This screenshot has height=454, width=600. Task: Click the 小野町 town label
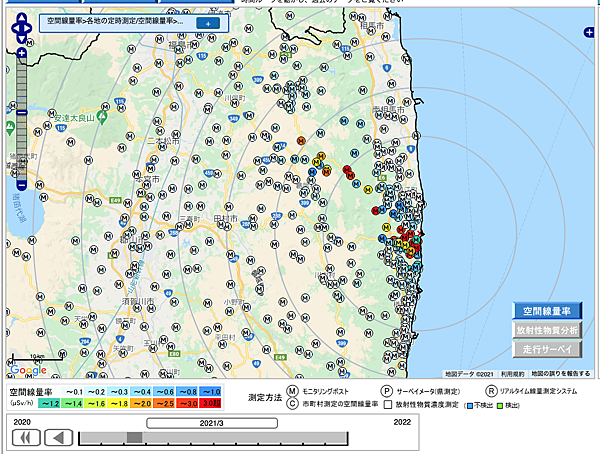click(234, 302)
